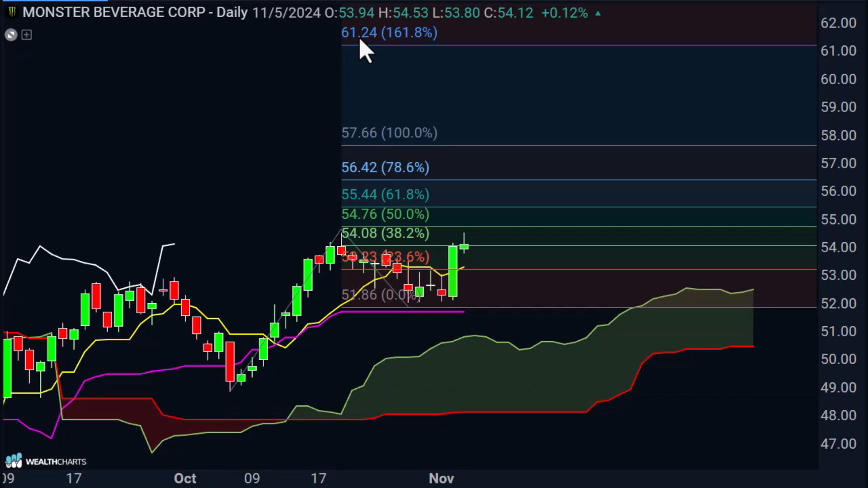Click the 56.00 price axis label

(x=839, y=191)
